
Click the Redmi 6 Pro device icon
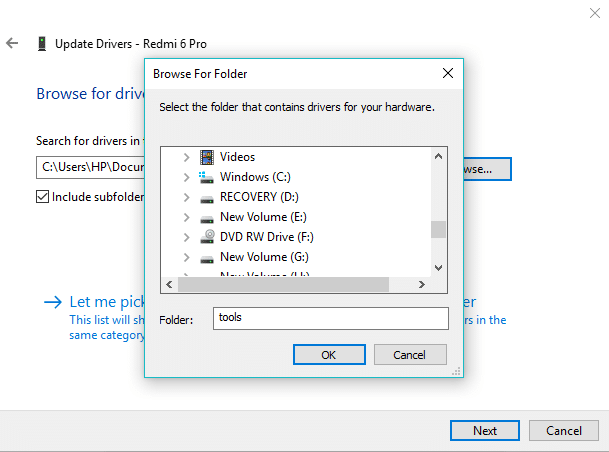coord(42,44)
